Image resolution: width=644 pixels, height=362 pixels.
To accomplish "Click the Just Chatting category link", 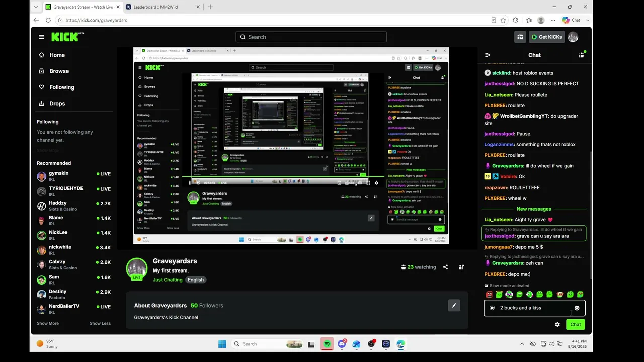I will pyautogui.click(x=168, y=280).
